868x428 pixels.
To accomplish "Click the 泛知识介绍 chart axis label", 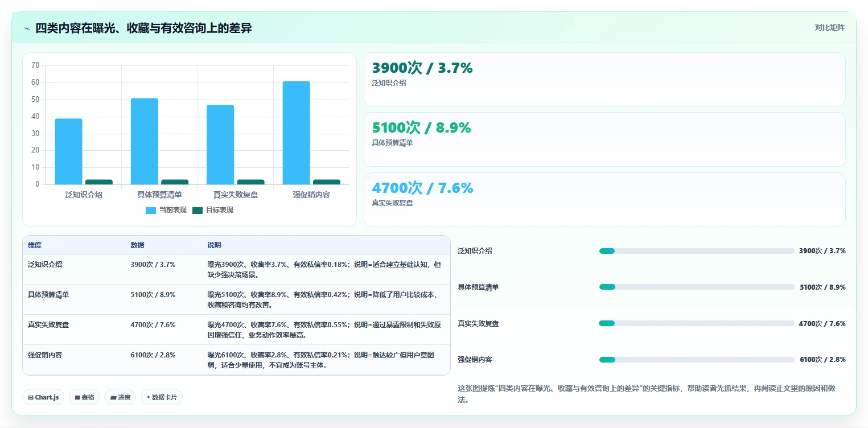I will tap(84, 195).
